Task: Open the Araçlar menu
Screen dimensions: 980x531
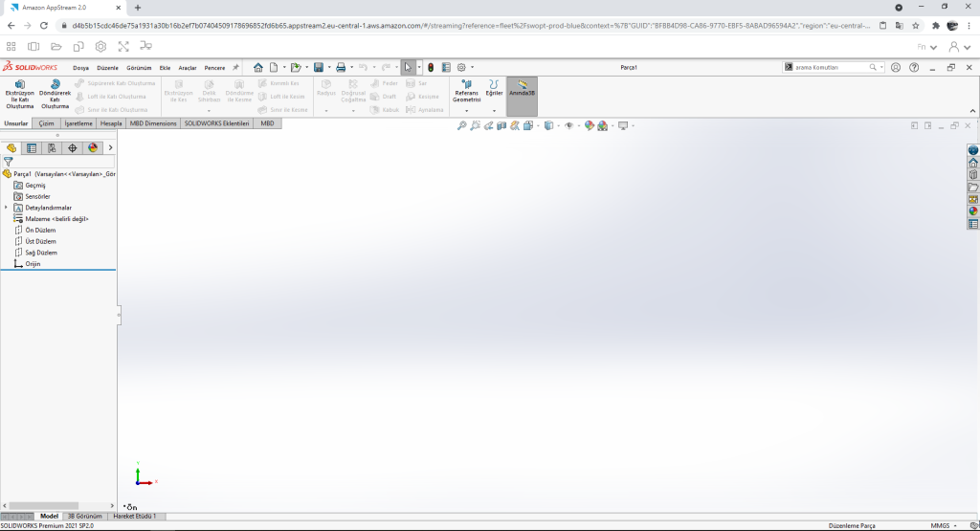Action: 188,68
